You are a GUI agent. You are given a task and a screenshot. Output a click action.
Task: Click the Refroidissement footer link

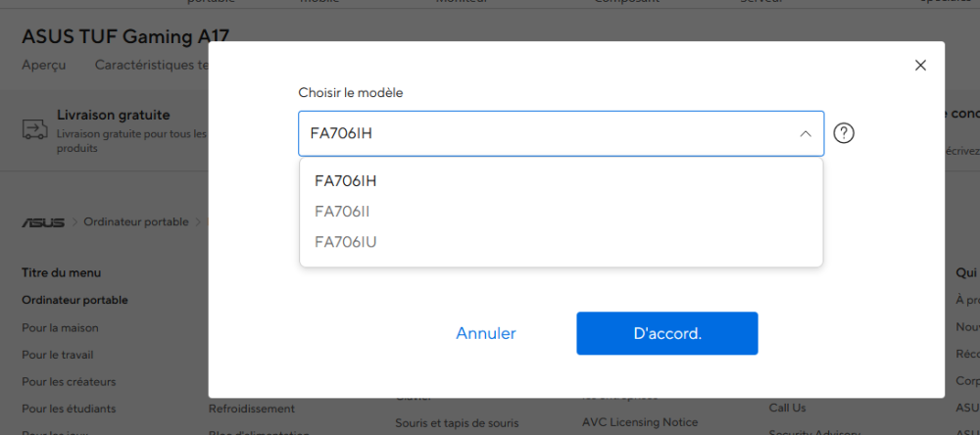tap(251, 409)
